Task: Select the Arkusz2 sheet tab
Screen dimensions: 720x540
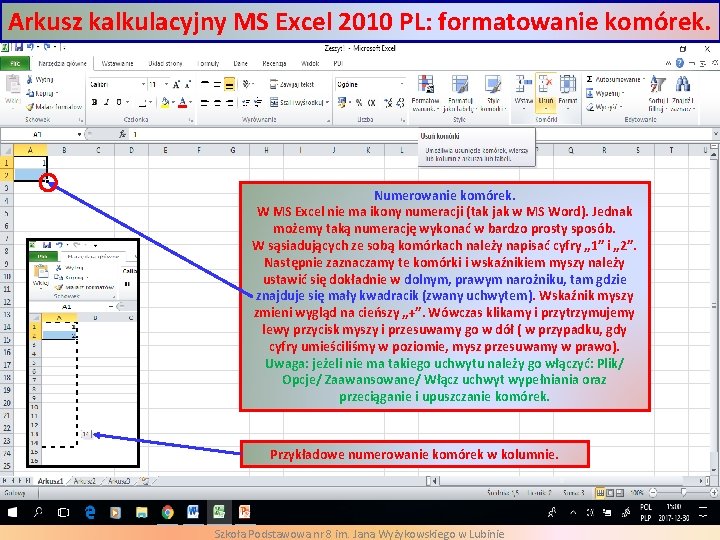Action: click(84, 481)
